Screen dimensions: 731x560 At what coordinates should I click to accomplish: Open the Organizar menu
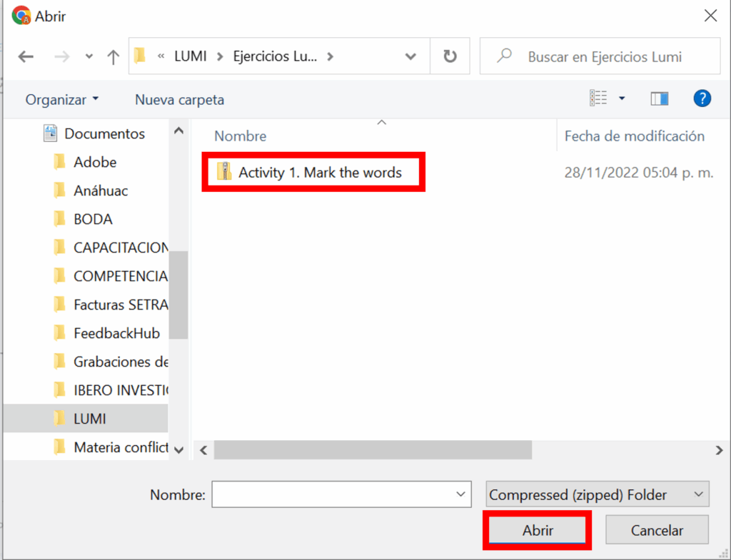[62, 100]
